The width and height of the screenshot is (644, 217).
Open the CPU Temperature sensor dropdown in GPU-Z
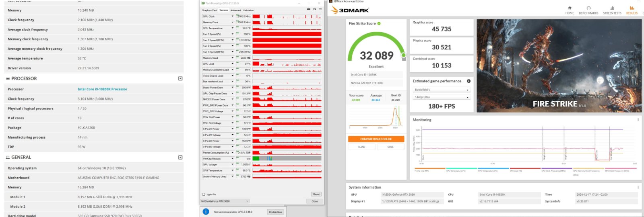click(x=233, y=170)
